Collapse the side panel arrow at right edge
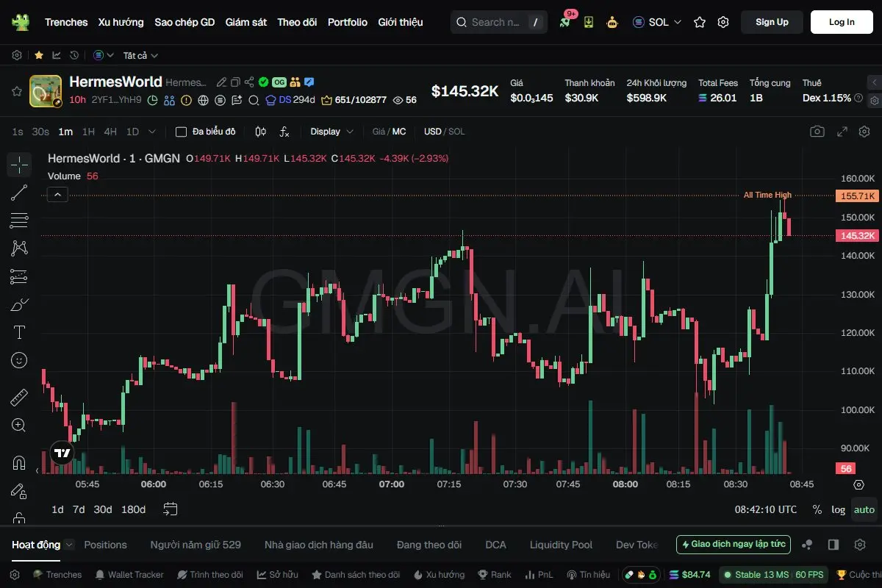This screenshot has height=588, width=882. pos(874,82)
